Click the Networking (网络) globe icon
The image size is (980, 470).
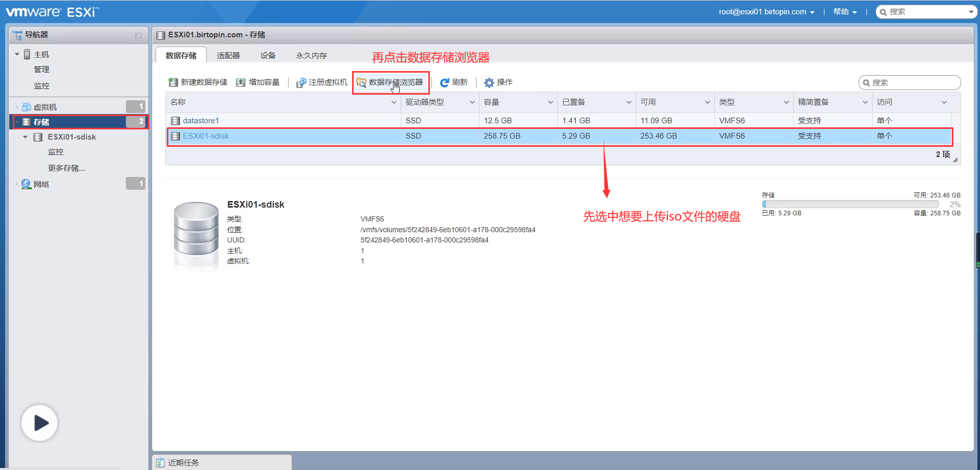click(x=26, y=184)
